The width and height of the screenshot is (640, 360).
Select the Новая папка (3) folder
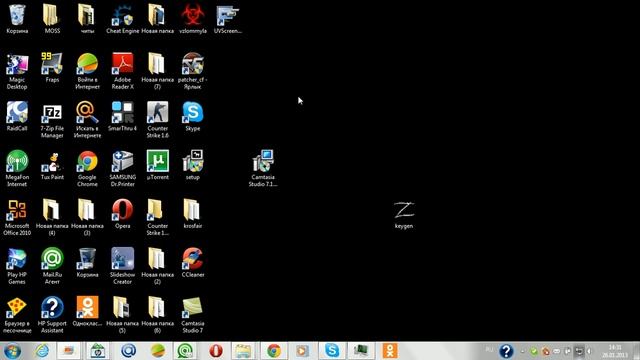pyautogui.click(x=87, y=217)
